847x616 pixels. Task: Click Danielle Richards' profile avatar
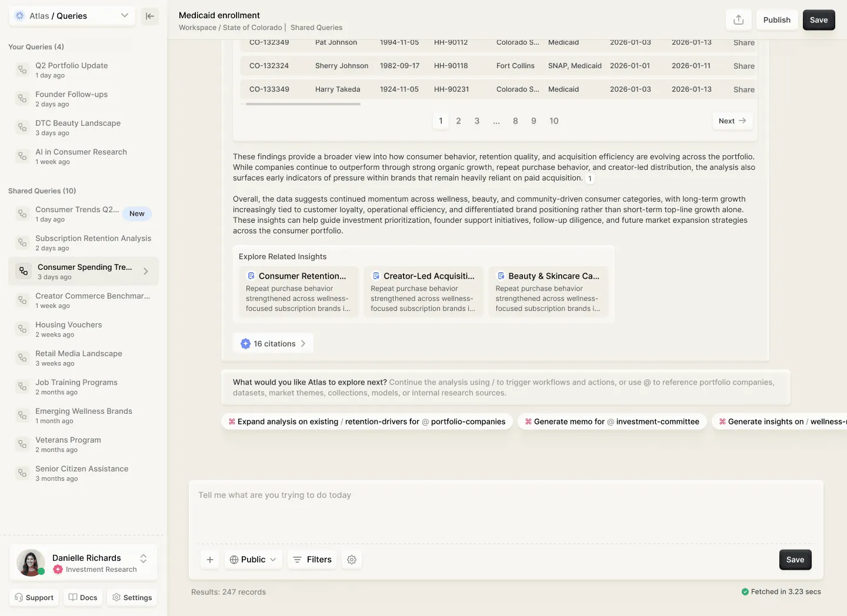click(31, 563)
